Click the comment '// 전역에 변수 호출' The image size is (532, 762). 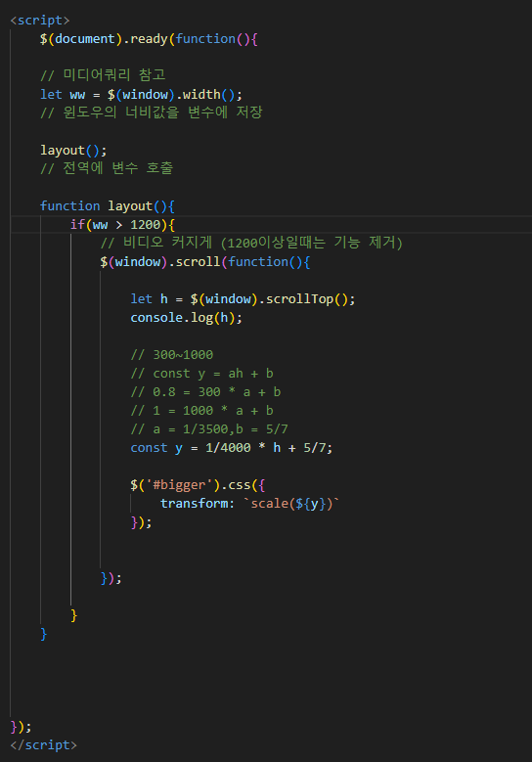[x=107, y=168]
